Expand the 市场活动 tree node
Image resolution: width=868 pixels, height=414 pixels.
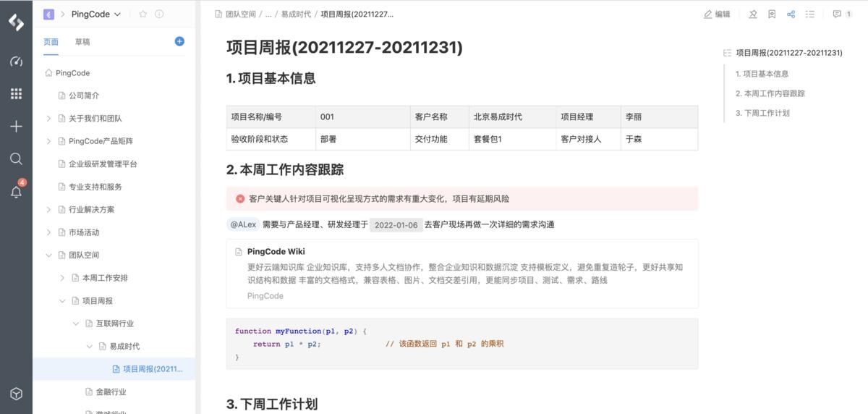click(x=48, y=232)
